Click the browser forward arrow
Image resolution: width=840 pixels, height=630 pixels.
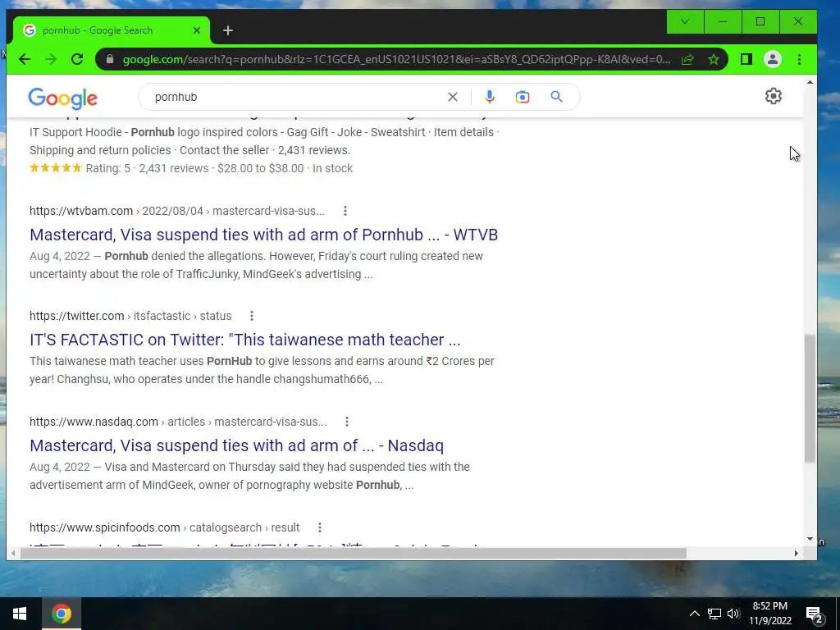[x=51, y=59]
